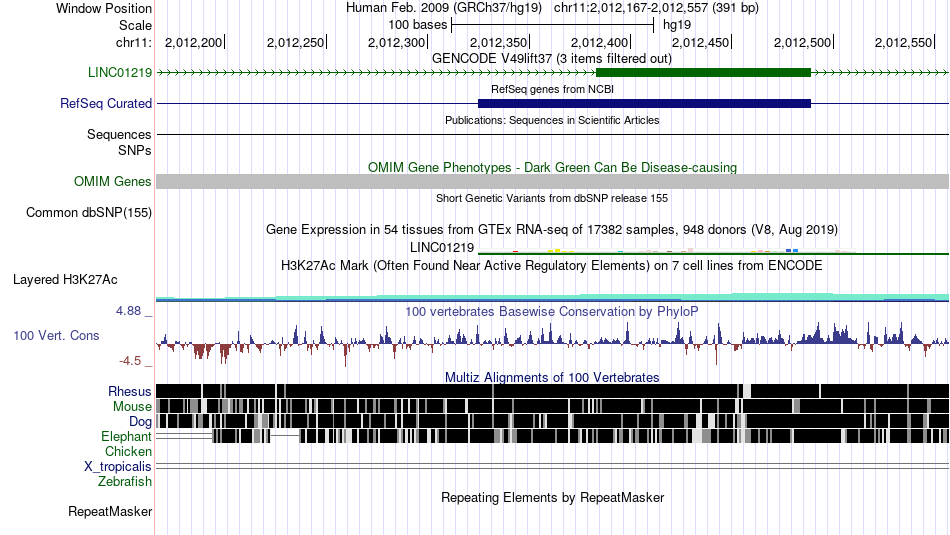
Task: Select the green LINC01219 exon block
Action: pos(703,73)
